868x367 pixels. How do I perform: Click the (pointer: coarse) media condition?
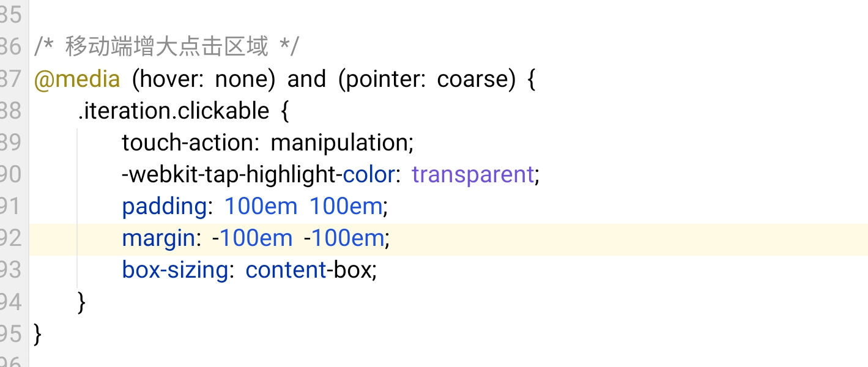(427, 79)
